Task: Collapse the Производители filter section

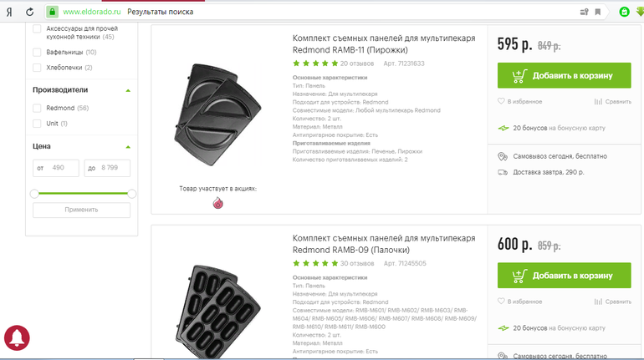Action: click(x=128, y=90)
